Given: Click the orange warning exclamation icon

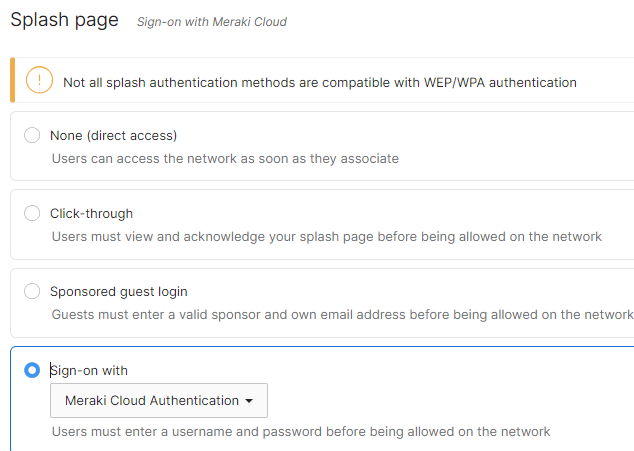Looking at the screenshot, I should click(x=39, y=81).
